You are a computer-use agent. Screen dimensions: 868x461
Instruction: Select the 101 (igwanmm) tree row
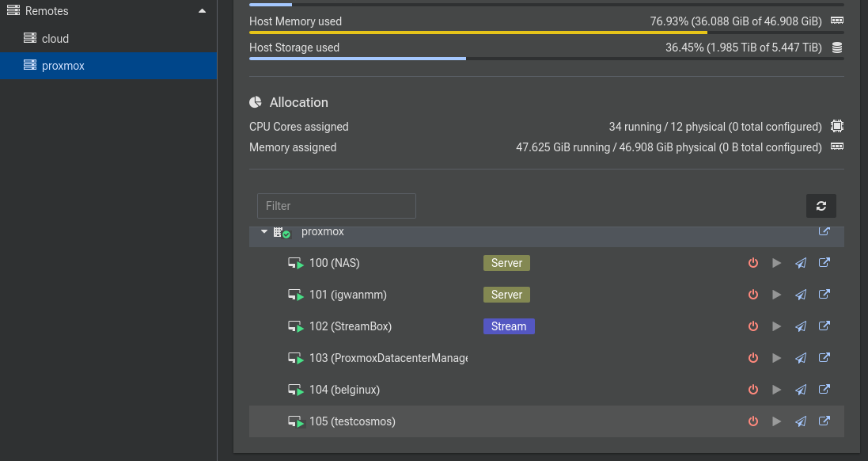tap(547, 294)
